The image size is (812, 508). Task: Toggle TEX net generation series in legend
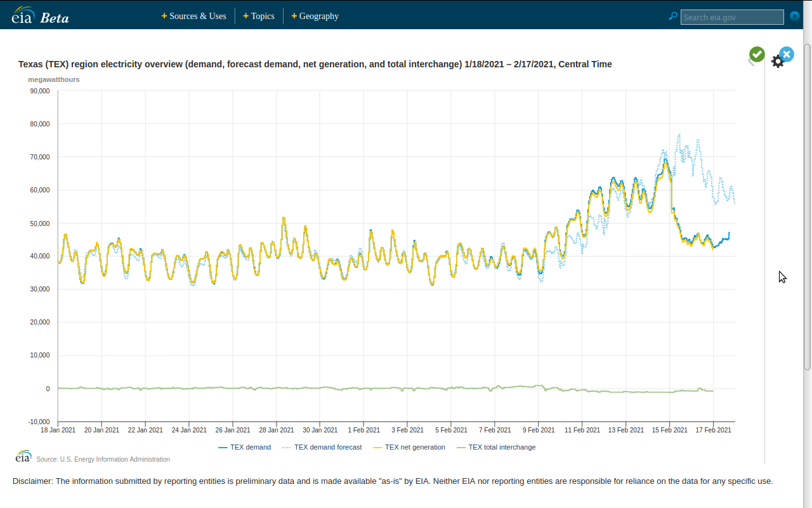[409, 447]
